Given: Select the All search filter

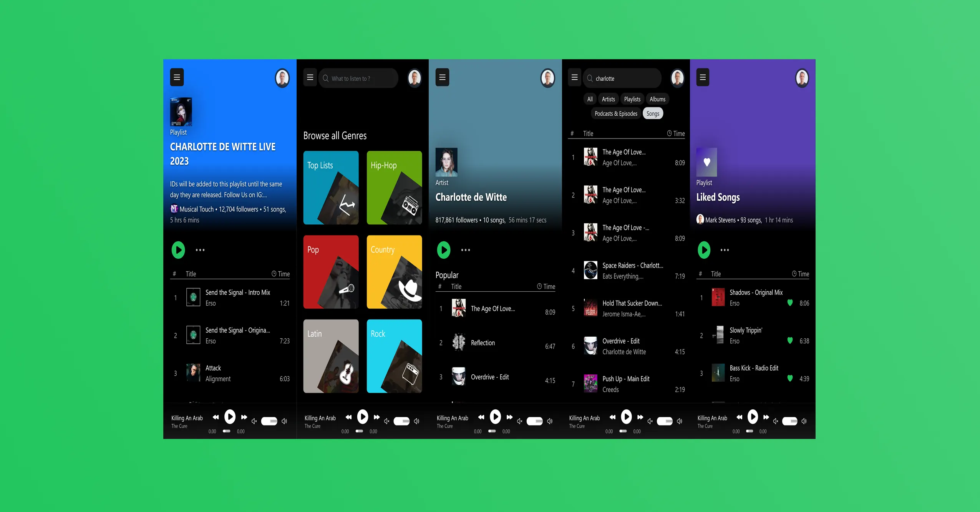Looking at the screenshot, I should (590, 99).
